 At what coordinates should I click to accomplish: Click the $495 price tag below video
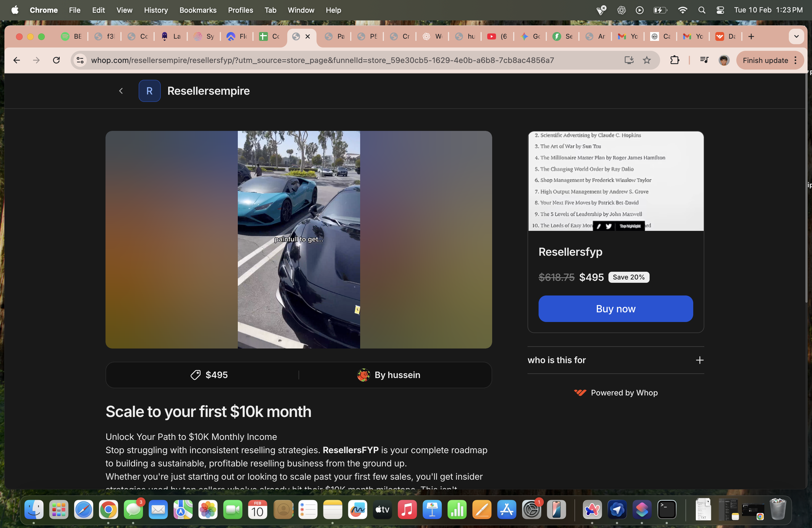point(209,375)
